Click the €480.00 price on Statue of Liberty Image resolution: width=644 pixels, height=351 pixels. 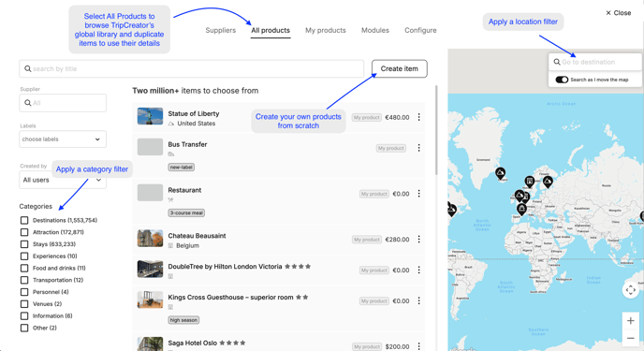pos(397,117)
